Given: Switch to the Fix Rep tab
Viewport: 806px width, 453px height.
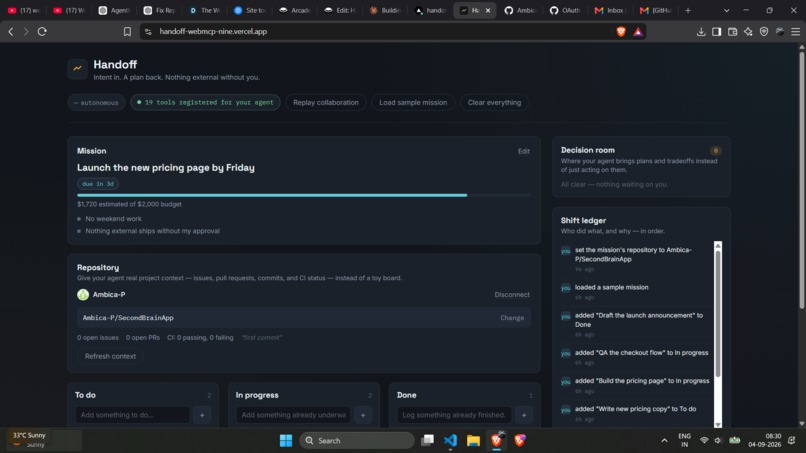Looking at the screenshot, I should pyautogui.click(x=159, y=10).
